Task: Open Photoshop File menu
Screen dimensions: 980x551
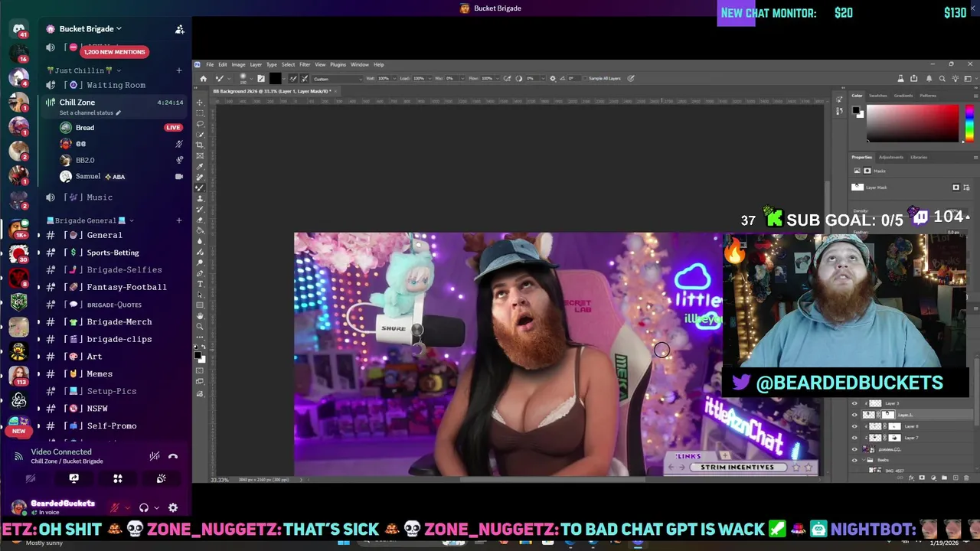Action: (210, 64)
